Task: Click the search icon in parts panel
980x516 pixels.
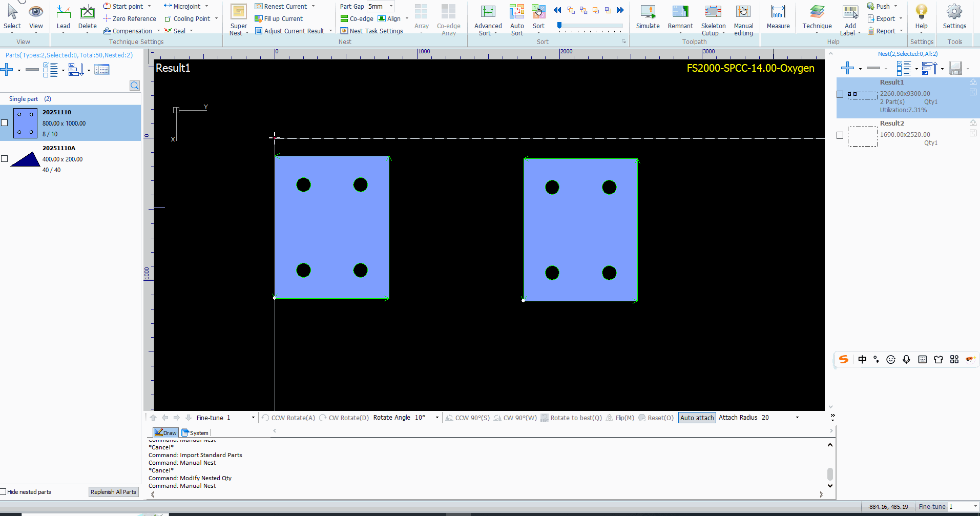Action: pyautogui.click(x=134, y=86)
